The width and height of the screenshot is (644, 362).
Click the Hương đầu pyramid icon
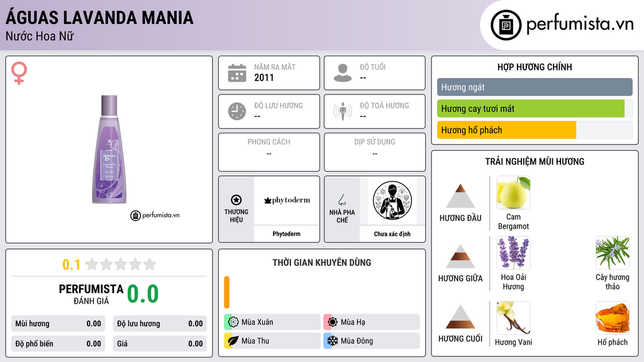[x=460, y=196]
